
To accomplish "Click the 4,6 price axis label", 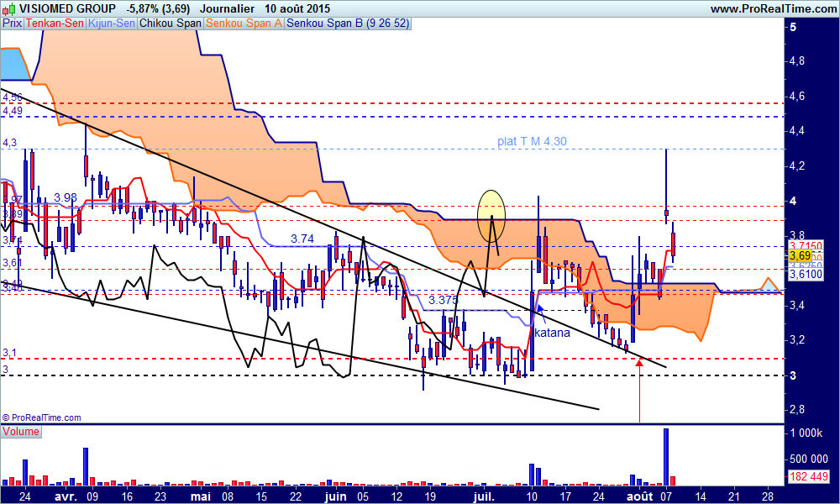I will (797, 97).
